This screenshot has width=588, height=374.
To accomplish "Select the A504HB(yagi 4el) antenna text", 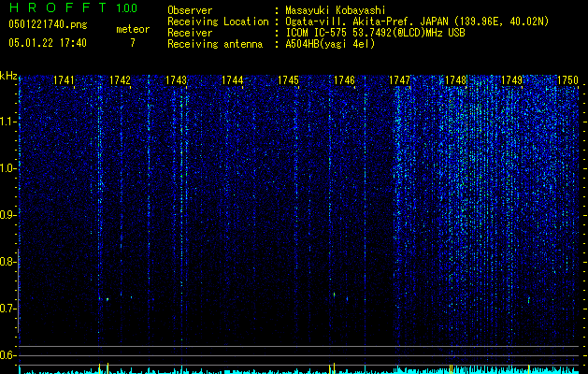I will click(x=330, y=44).
